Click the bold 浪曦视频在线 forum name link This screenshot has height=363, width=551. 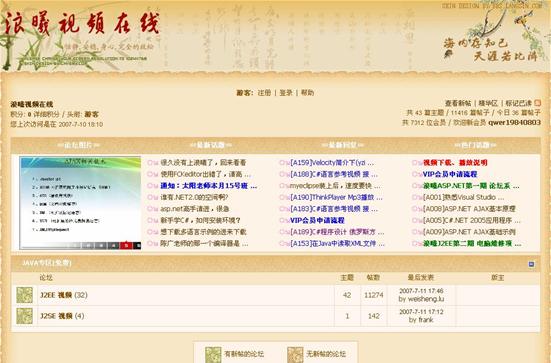(x=32, y=104)
